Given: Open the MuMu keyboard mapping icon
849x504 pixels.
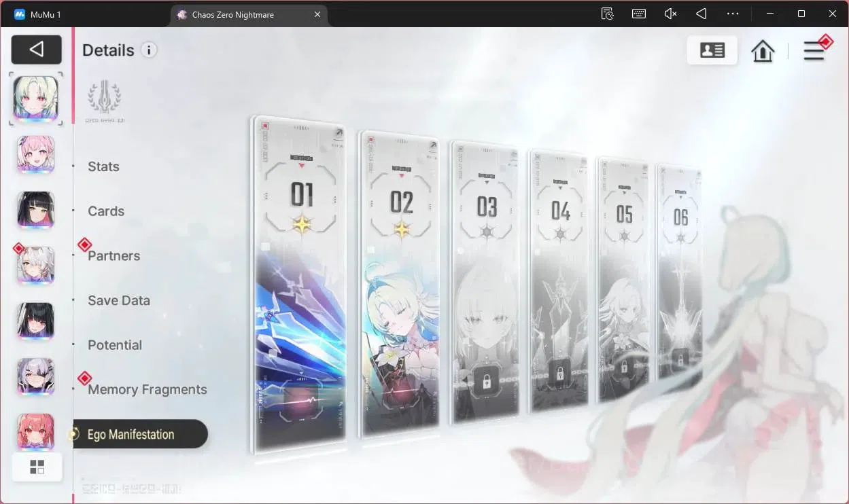Looking at the screenshot, I should coord(639,14).
